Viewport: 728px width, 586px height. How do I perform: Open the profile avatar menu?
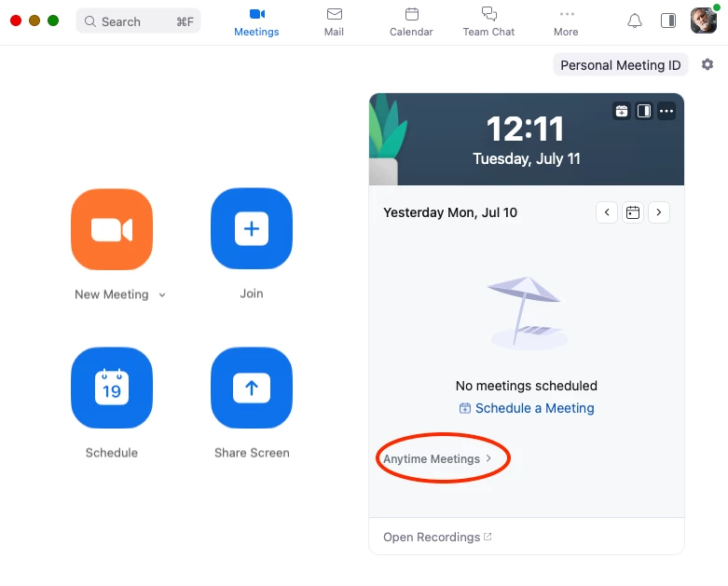click(704, 20)
